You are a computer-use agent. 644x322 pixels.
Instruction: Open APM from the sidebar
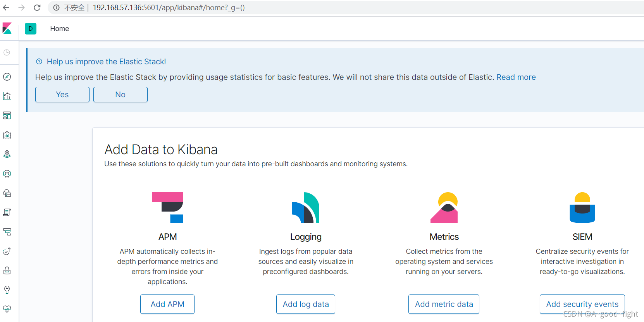(x=7, y=232)
